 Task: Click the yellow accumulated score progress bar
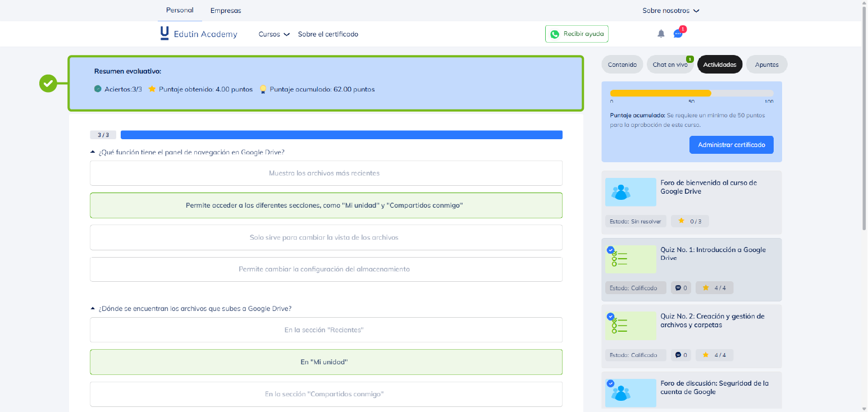coord(660,93)
